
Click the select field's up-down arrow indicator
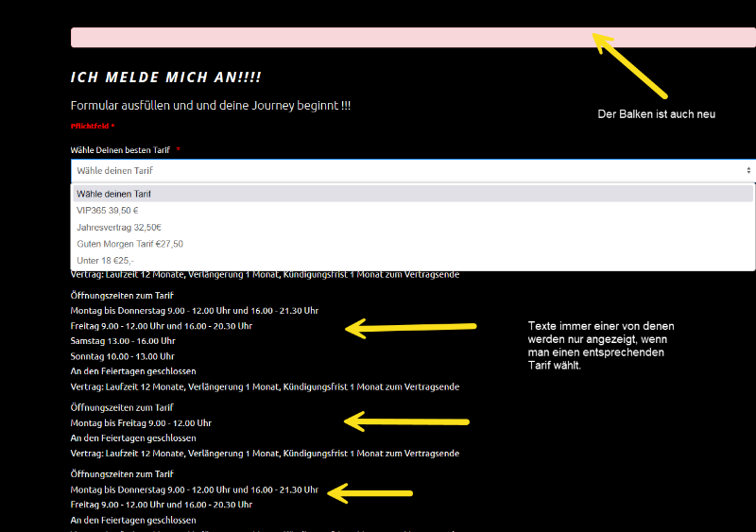click(x=748, y=170)
